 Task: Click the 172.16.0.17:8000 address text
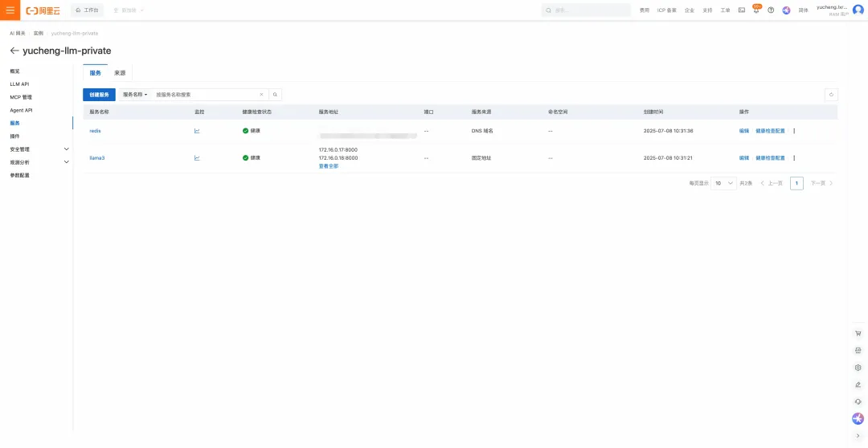click(338, 150)
